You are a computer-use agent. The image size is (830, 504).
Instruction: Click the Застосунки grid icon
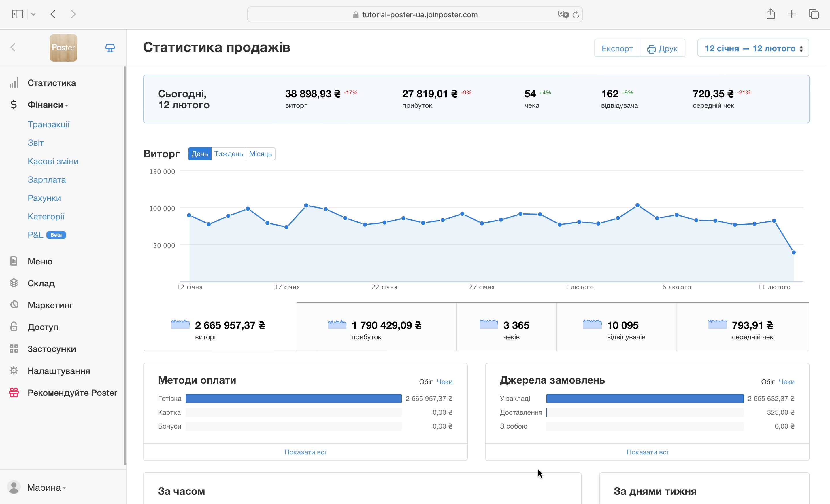coord(14,348)
